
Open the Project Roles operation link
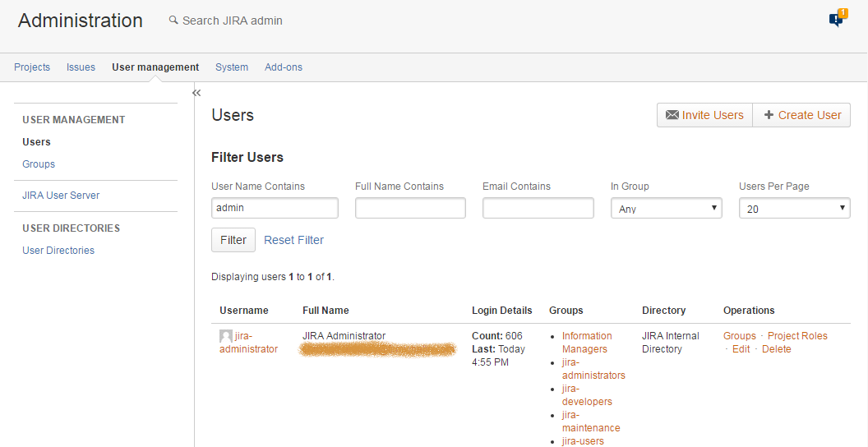click(797, 336)
